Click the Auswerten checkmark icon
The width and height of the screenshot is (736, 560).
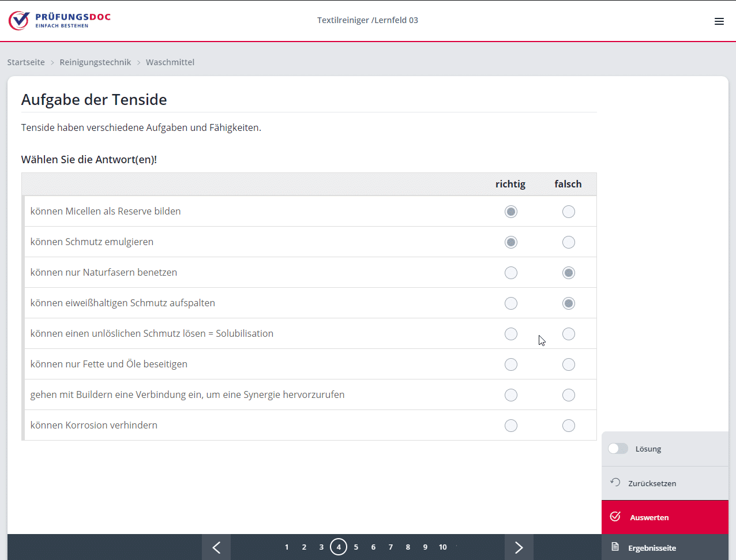click(615, 517)
